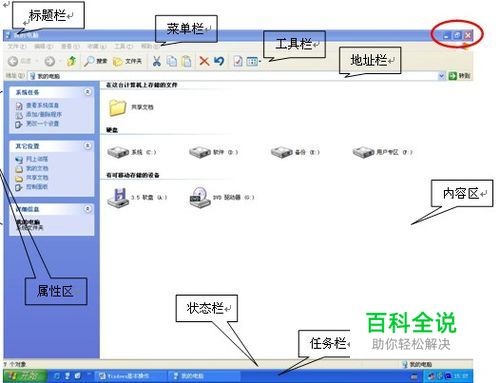The height and width of the screenshot is (383, 500).
Task: Toggle the 文件夹 (Folders) toolbar button
Action: [x=127, y=61]
